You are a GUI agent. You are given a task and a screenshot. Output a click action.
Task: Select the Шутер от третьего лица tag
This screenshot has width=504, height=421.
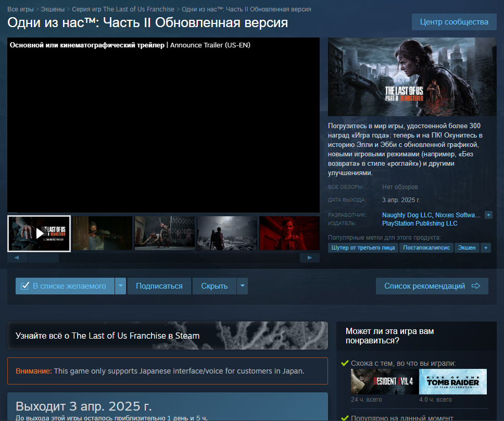(363, 247)
